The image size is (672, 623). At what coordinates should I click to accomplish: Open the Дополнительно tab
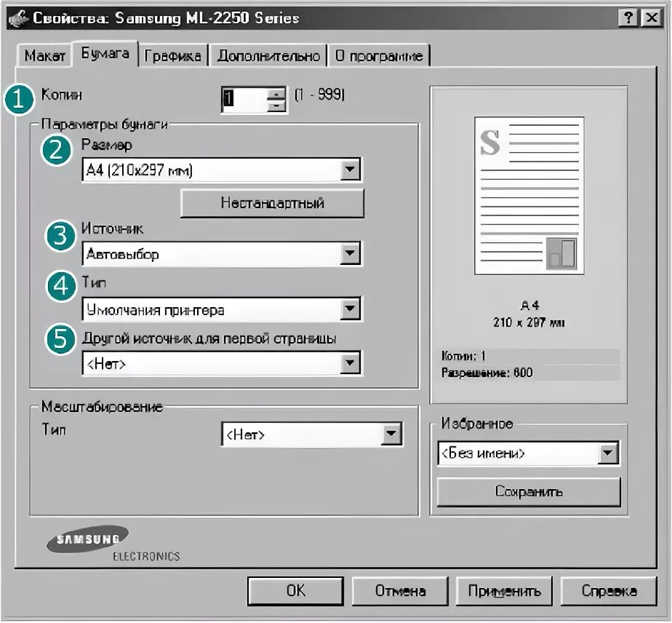[268, 56]
